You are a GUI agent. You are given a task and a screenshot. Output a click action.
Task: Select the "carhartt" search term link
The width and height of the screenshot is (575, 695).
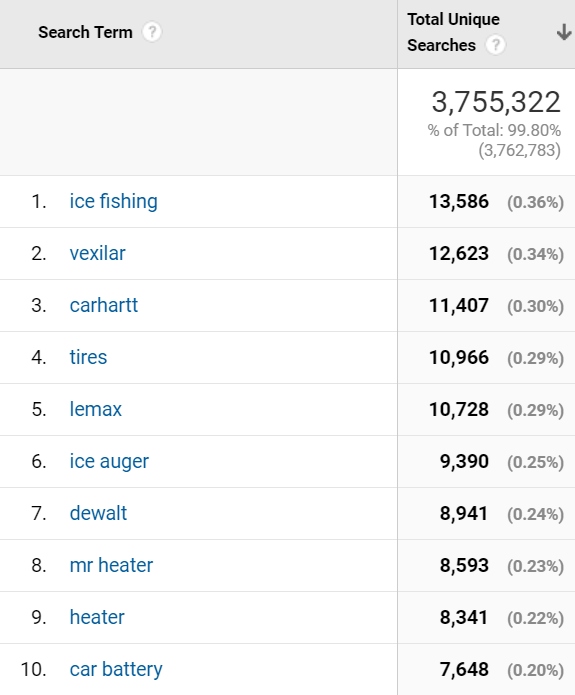coord(104,305)
